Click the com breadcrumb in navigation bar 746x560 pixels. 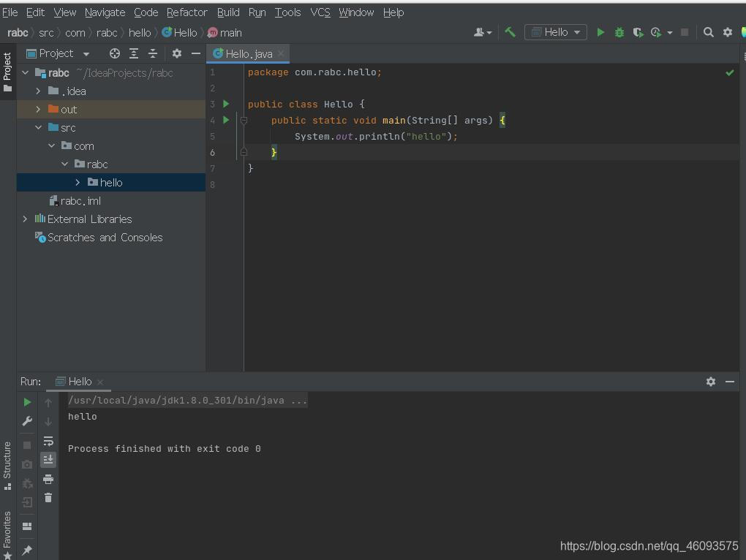pyautogui.click(x=75, y=32)
